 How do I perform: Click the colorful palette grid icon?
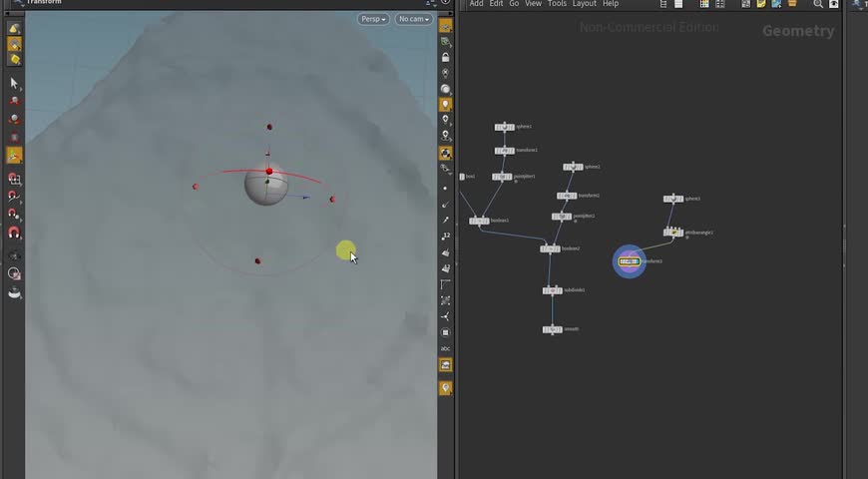(x=704, y=4)
